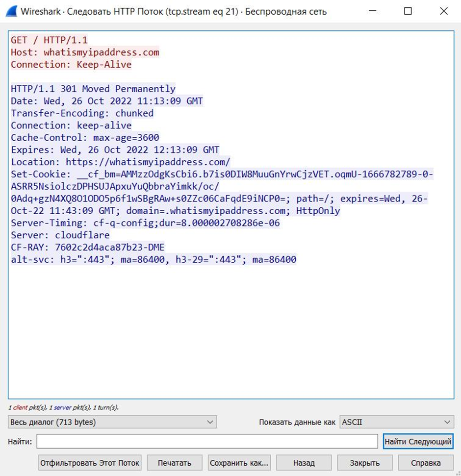
Task: Dismiss dialog with 'Закрыть' button
Action: 364,463
